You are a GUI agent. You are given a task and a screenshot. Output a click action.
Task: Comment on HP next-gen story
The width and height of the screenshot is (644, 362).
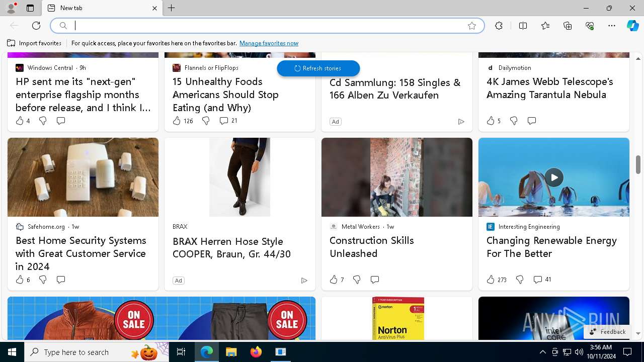point(61,121)
